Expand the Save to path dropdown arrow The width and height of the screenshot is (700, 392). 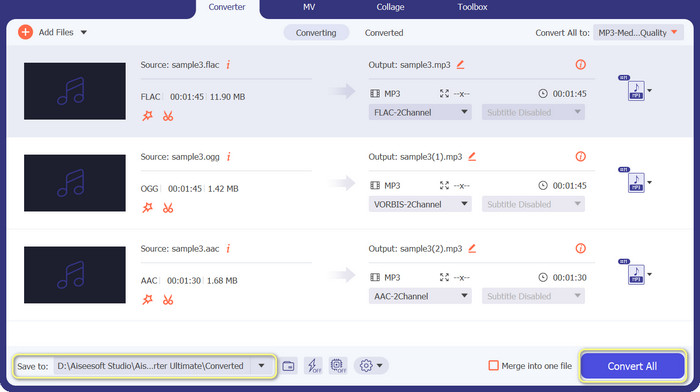point(262,366)
